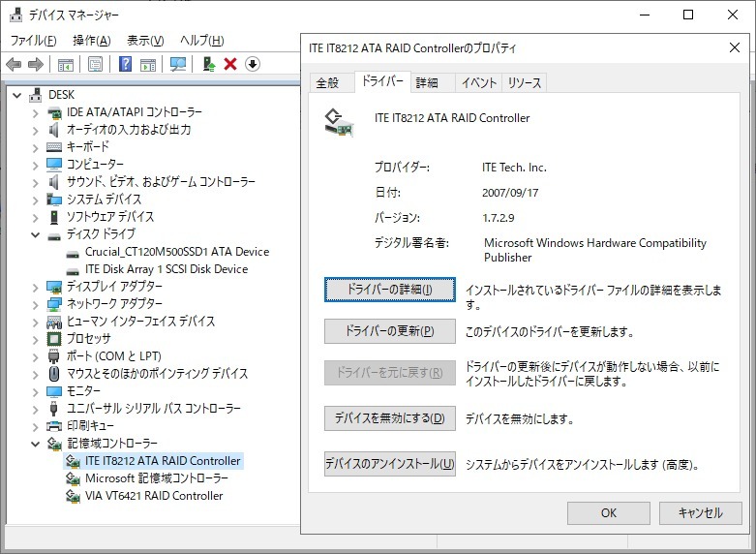Click the ユニバーサル シリアル バス コントローラー icon
756x554 pixels.
[54, 409]
